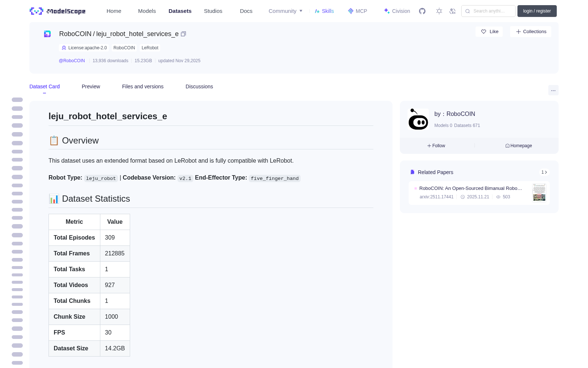Toggle the light/dark theme sun icon

coord(439,11)
